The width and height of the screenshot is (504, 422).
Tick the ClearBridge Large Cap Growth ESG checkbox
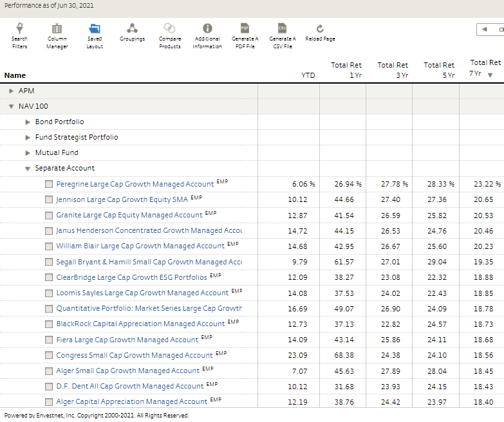click(49, 277)
